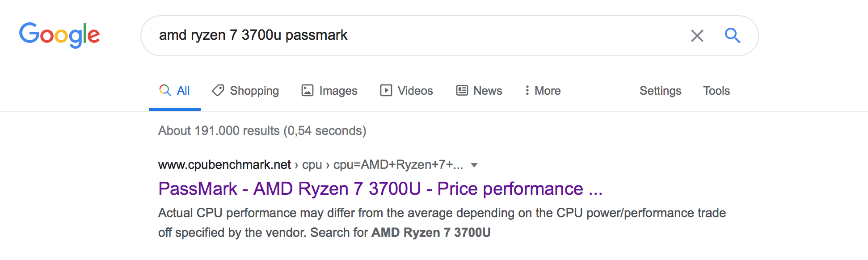Click the www.cpubenchmark.net breadcrumb URL
Viewport: 868px width, 260px height.
click(x=224, y=164)
